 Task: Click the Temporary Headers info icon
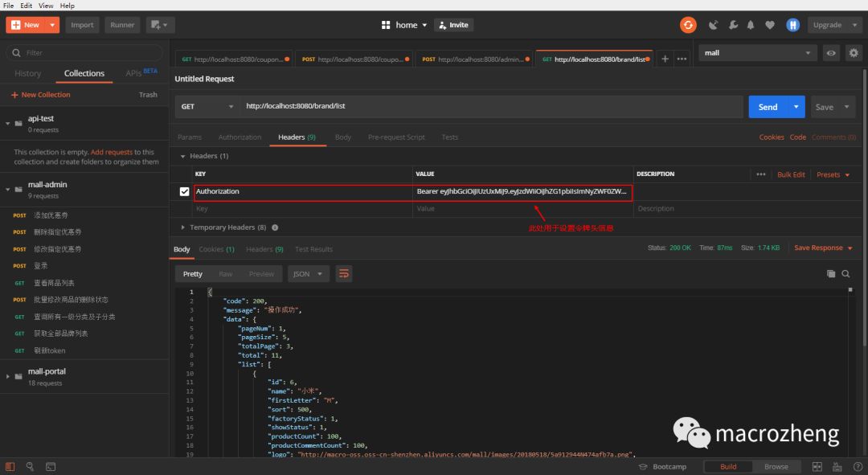point(275,227)
